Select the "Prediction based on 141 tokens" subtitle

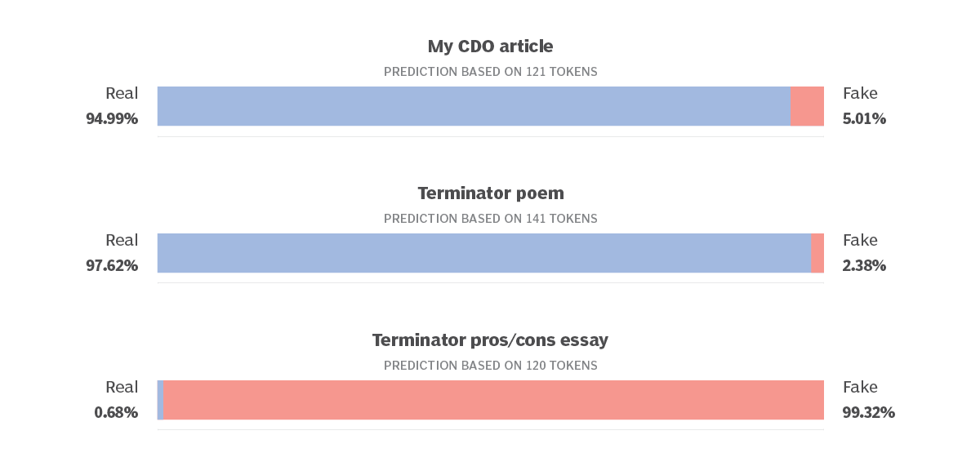tap(490, 219)
